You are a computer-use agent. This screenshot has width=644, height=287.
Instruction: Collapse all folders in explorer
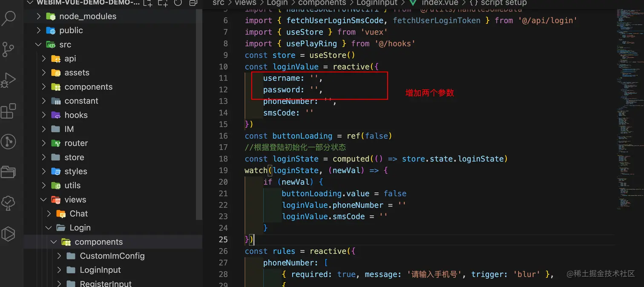193,3
